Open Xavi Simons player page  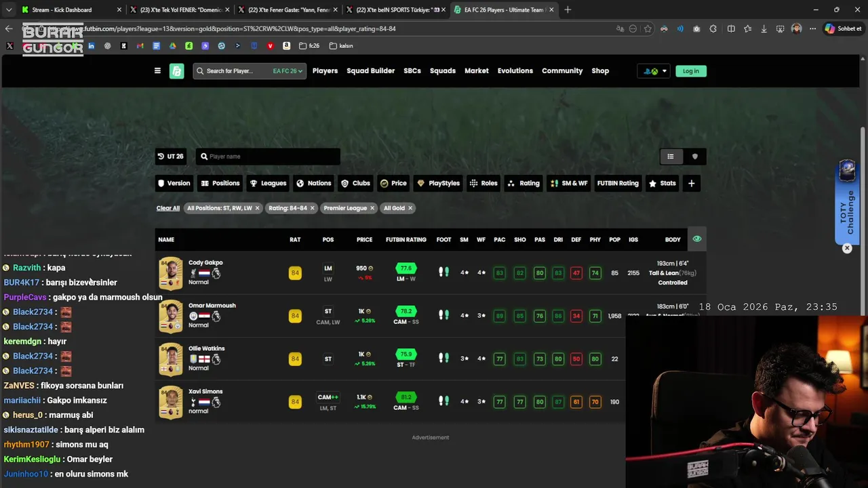point(205,392)
